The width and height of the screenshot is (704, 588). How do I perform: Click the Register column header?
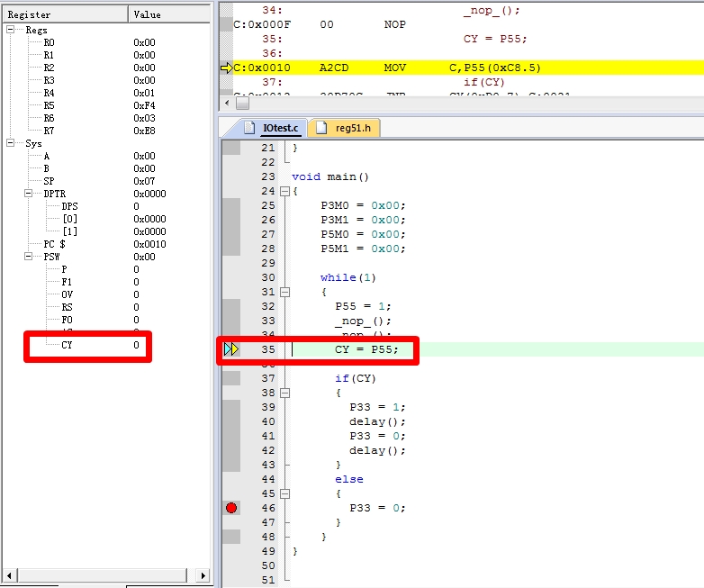(x=66, y=14)
